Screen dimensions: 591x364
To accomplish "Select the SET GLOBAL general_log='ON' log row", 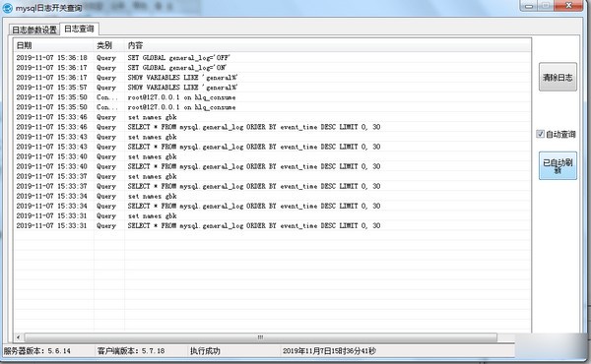I will click(x=272, y=68).
